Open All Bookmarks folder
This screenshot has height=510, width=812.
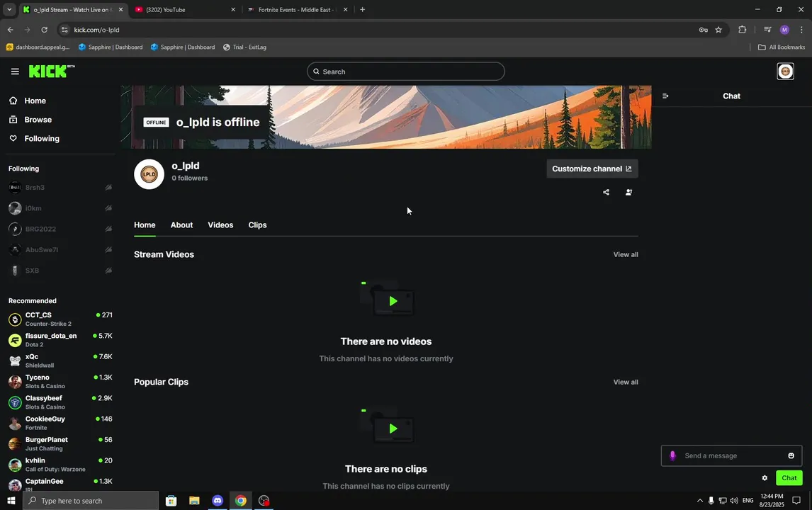782,47
